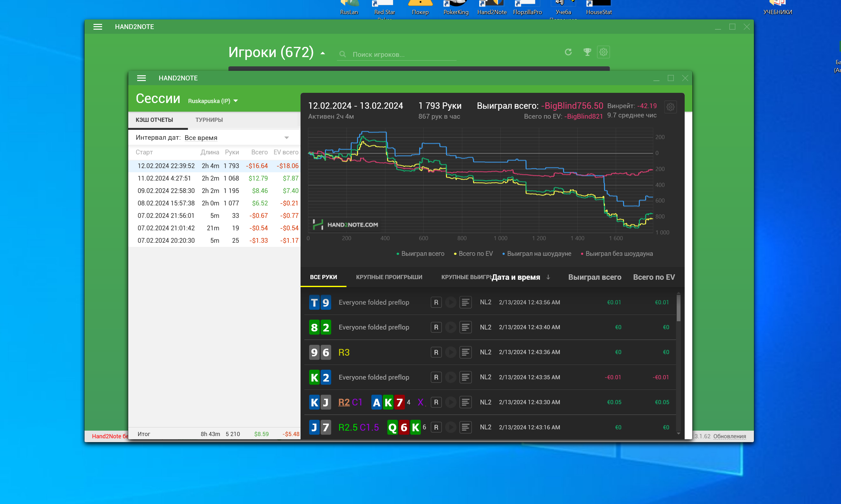The height and width of the screenshot is (504, 841).
Task: Select 'ВСЕ РУКИ' tab
Action: click(x=324, y=277)
